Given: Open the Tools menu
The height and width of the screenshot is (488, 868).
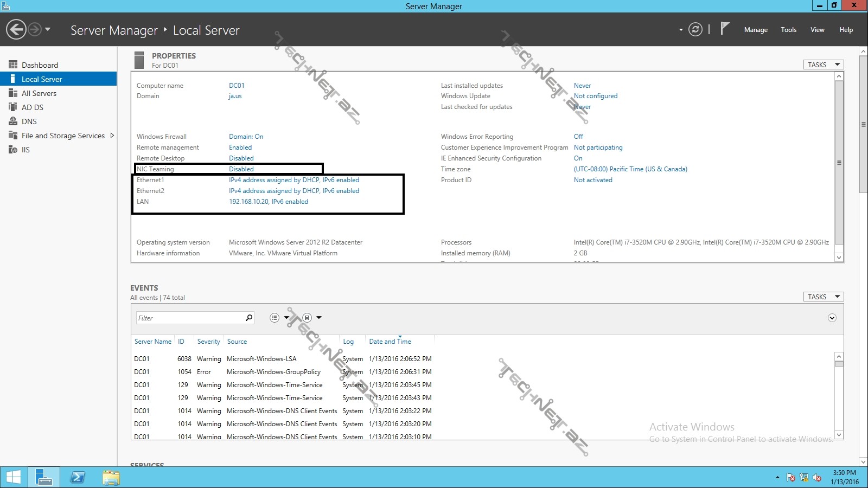Looking at the screenshot, I should 788,30.
